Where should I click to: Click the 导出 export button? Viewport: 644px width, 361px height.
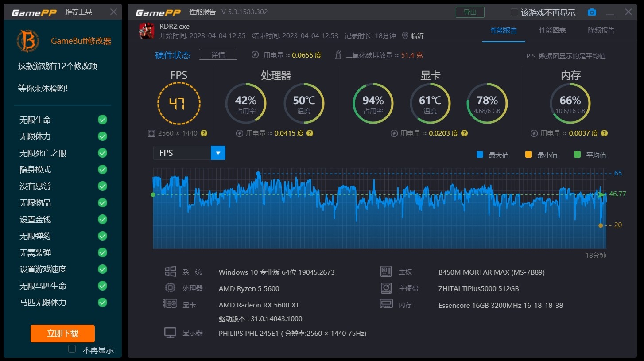[470, 12]
